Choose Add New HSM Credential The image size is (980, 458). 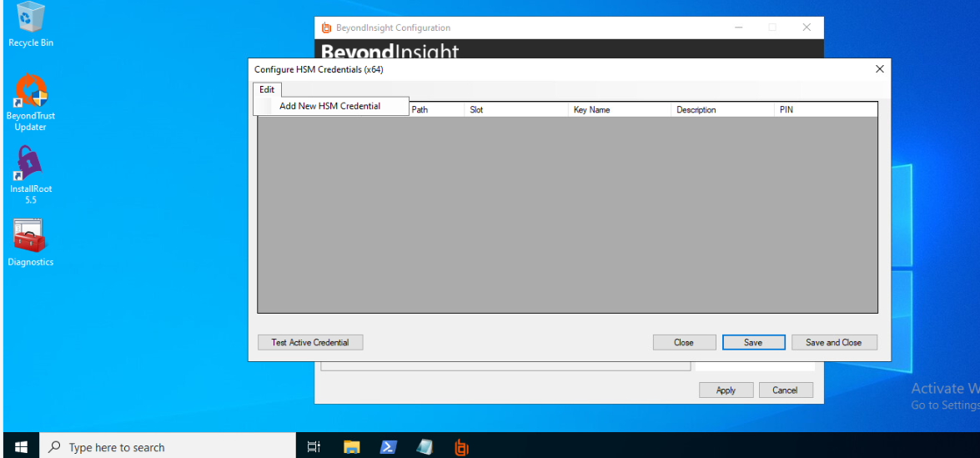point(330,106)
